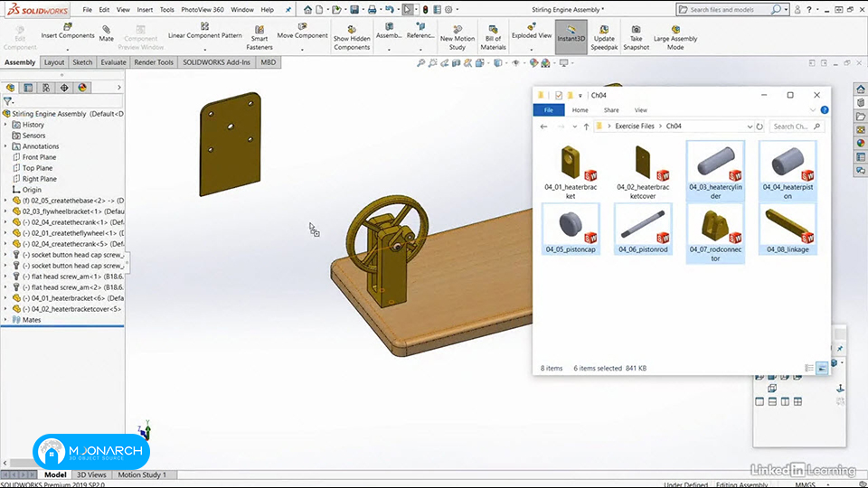The image size is (868, 488).
Task: Open Explorer address bar dropdown
Action: [750, 127]
